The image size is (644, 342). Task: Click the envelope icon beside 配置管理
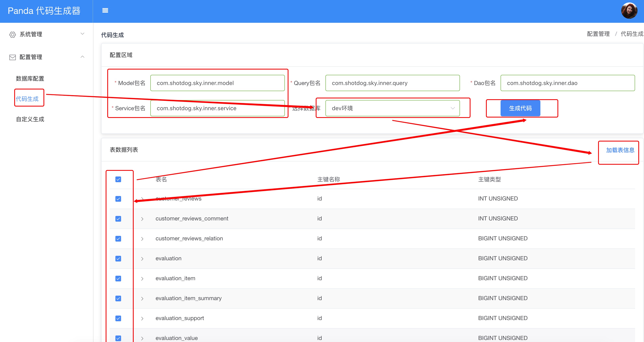[x=13, y=57]
